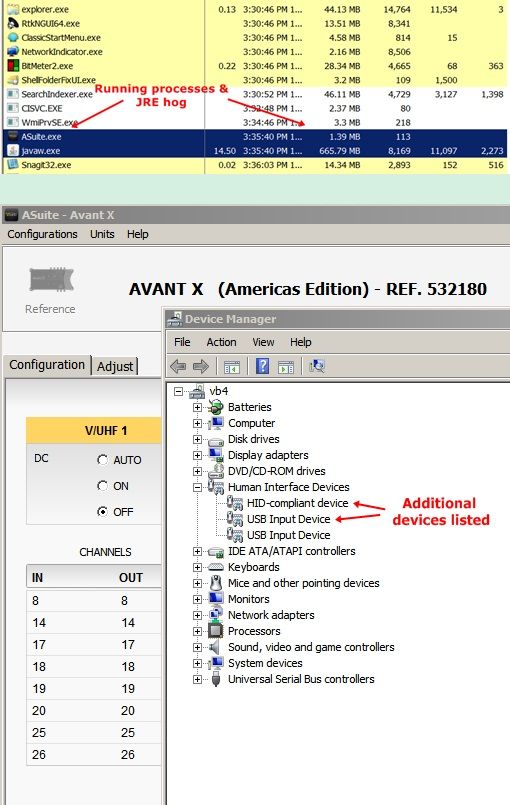
Task: Switch to the Adjust tab
Action: point(115,366)
